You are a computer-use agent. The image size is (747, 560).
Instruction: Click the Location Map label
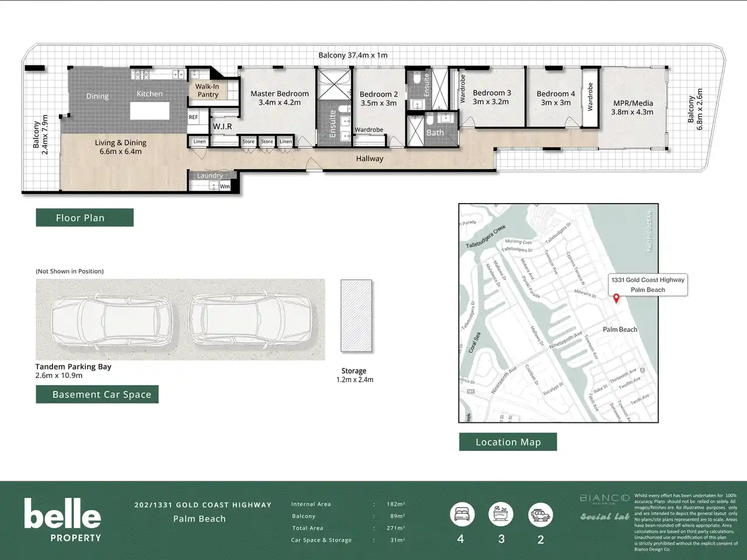click(x=508, y=442)
